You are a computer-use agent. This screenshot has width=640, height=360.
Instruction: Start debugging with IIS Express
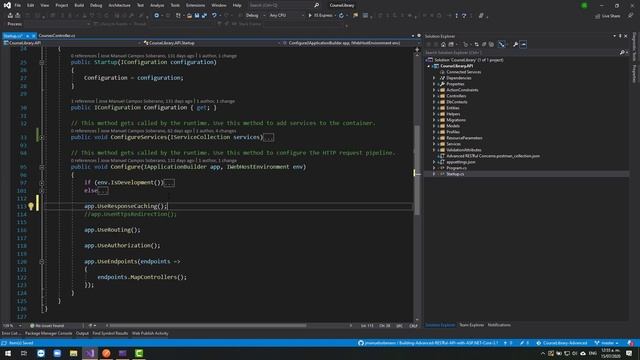[321, 16]
